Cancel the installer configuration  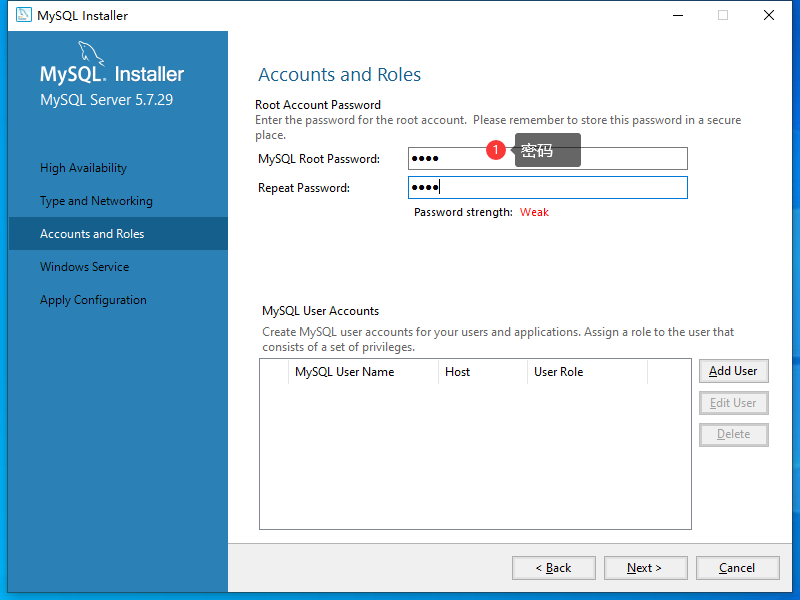coord(737,568)
